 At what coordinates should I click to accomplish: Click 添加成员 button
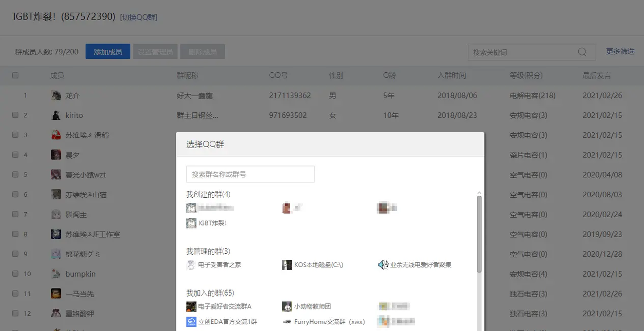click(108, 52)
